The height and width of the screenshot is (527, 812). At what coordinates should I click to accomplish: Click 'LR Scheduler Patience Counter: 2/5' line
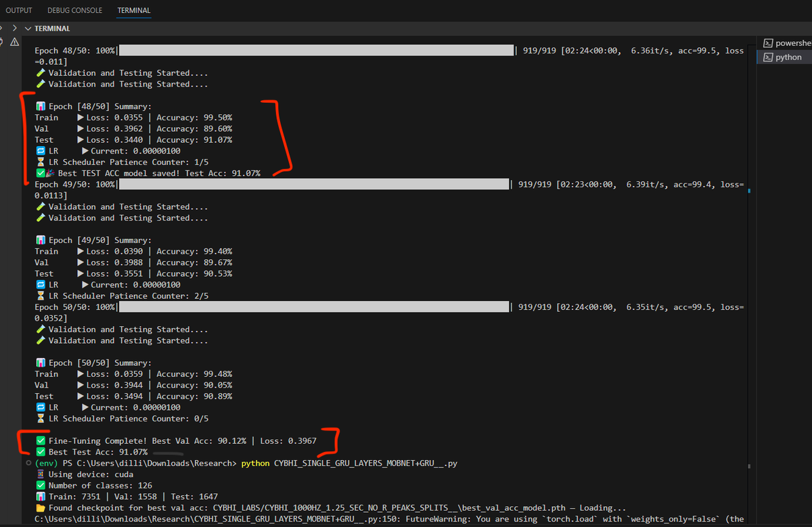coord(122,296)
